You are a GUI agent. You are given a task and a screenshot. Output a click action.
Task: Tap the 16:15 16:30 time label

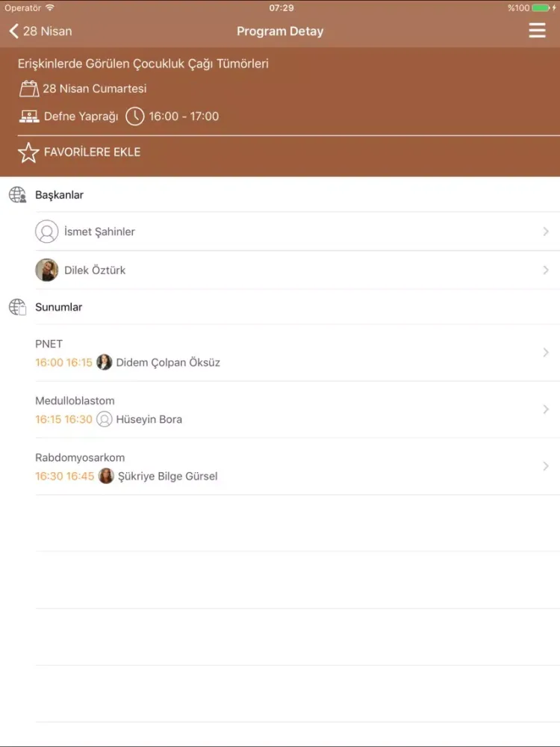63,419
